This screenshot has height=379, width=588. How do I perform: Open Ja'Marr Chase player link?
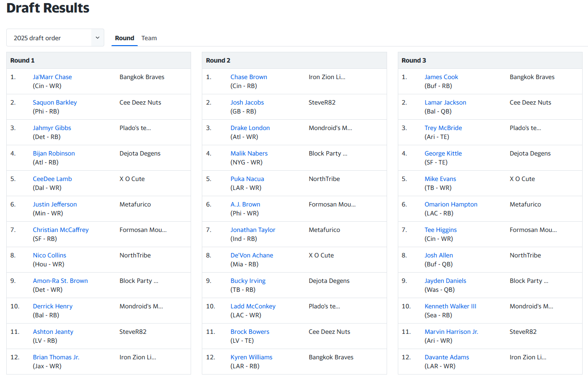coord(52,77)
